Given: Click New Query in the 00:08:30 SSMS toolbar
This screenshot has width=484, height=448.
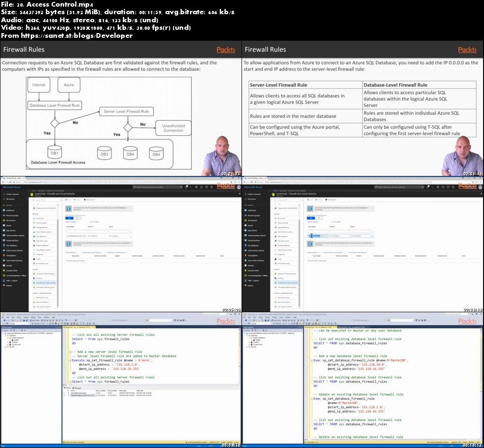Looking at the screenshot, I should (35, 320).
